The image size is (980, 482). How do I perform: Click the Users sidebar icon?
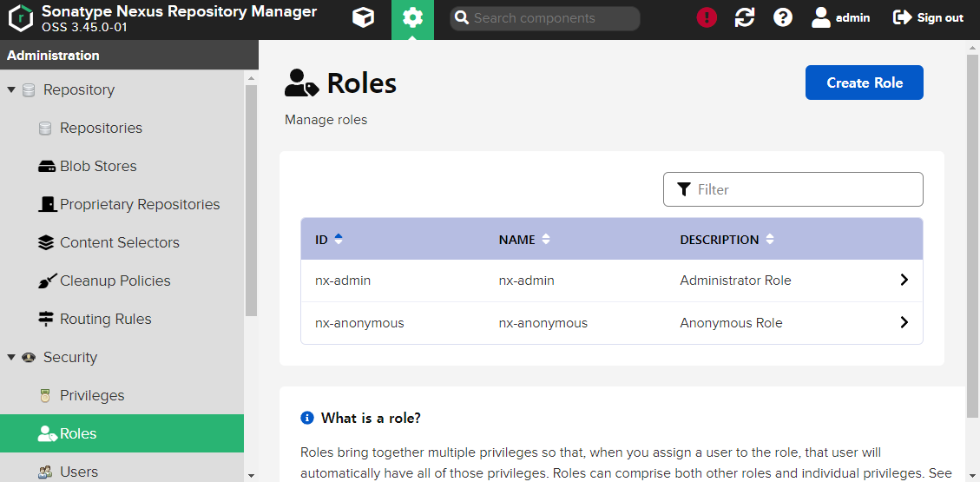coord(45,472)
